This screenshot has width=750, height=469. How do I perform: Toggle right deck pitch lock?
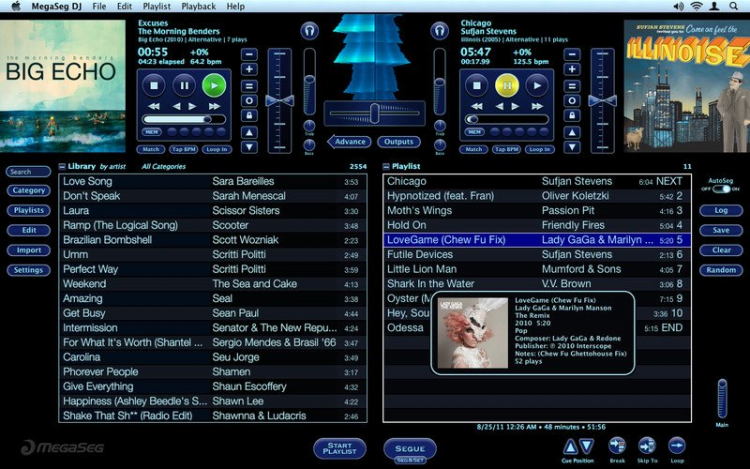coord(572,116)
